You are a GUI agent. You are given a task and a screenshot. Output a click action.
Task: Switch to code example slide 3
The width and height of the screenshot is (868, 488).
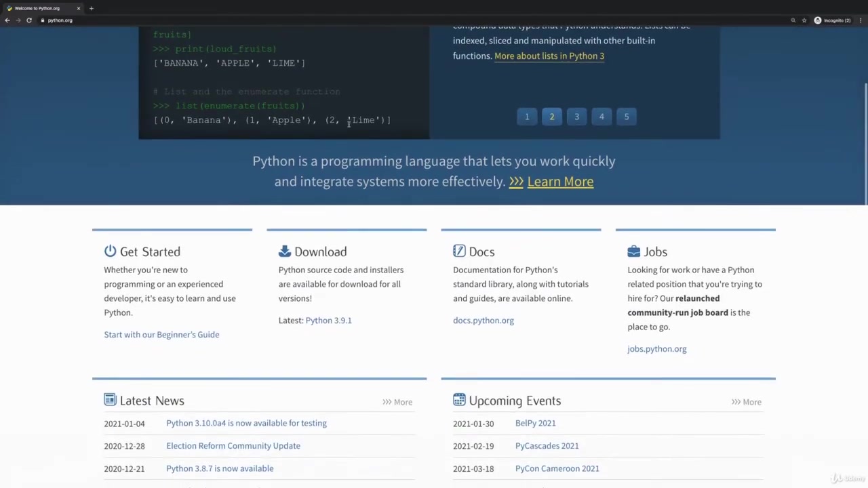(576, 117)
